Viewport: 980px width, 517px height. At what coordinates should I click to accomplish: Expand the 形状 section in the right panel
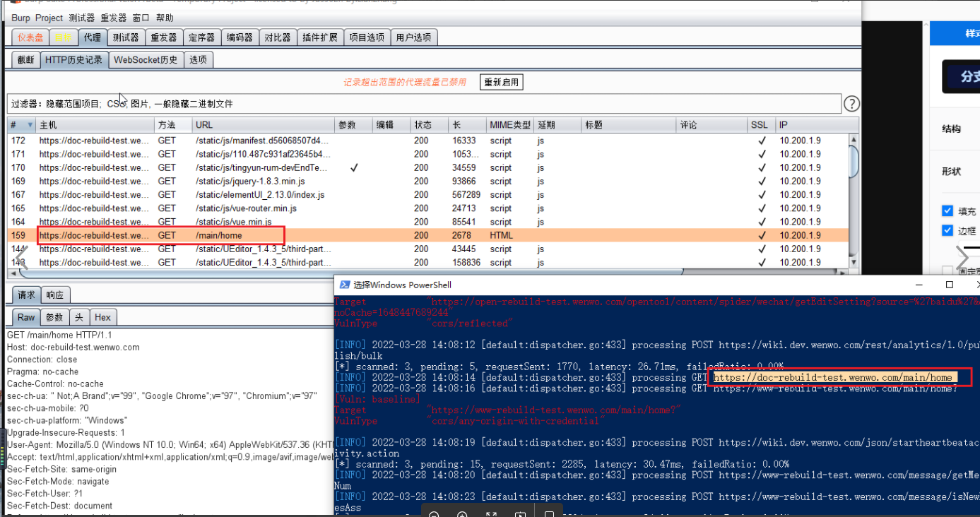pos(952,170)
